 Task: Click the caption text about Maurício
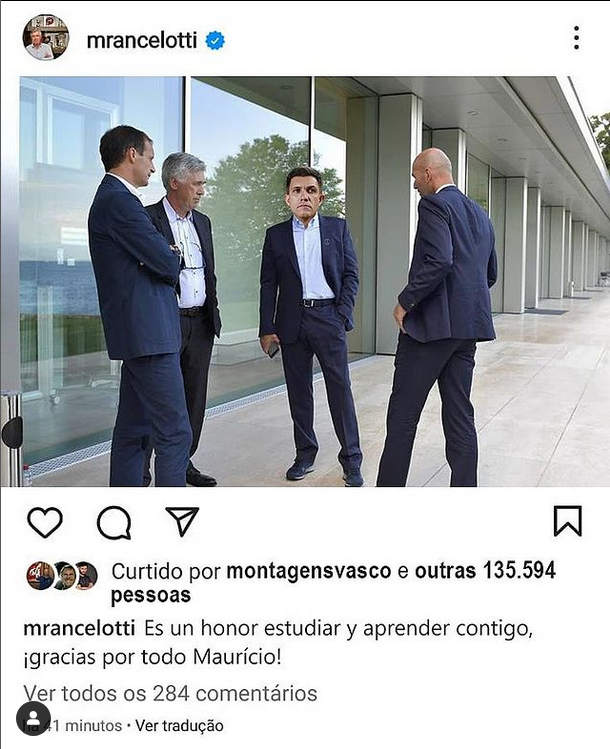coord(278,643)
